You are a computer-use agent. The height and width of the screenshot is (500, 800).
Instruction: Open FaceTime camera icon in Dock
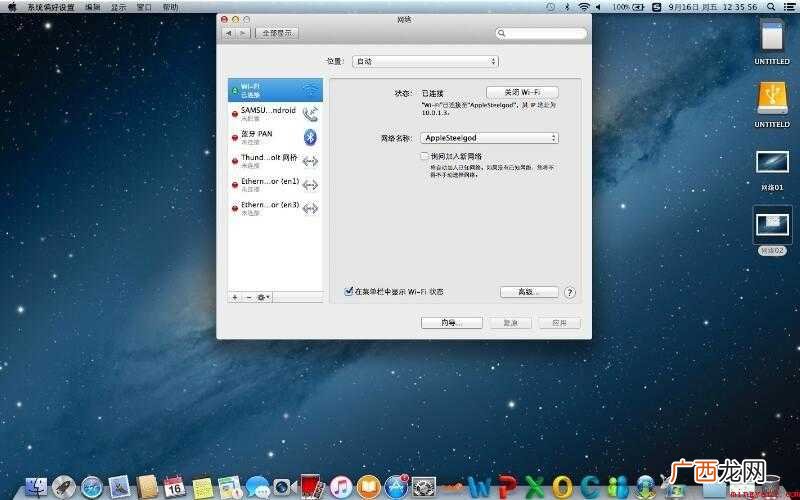(285, 487)
